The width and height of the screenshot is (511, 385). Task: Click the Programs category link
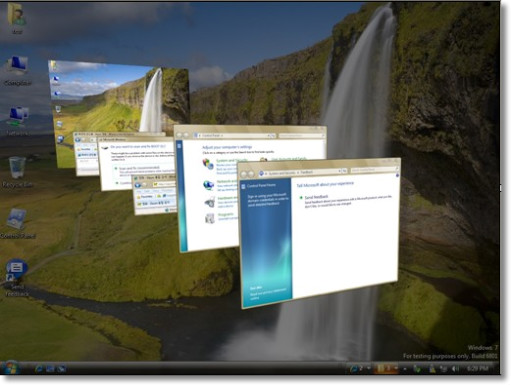(226, 215)
